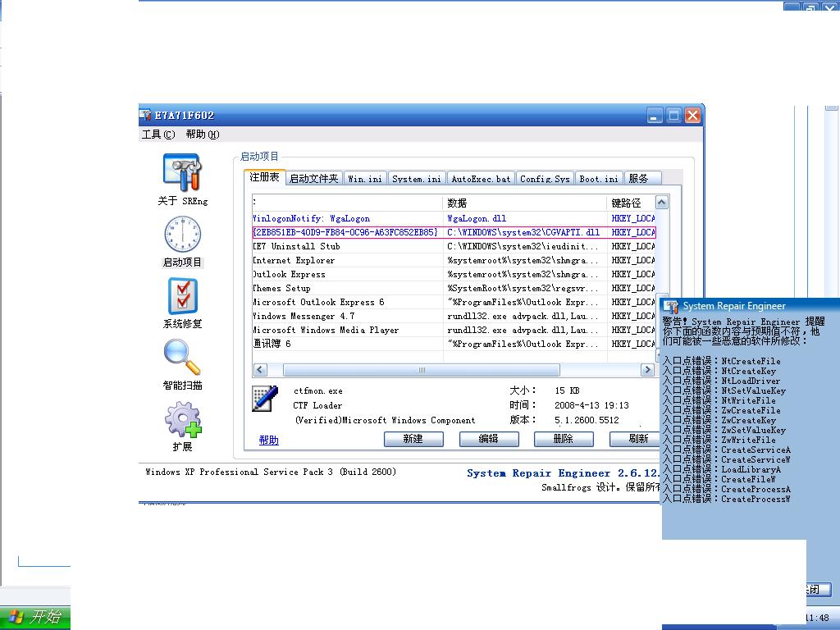Select the Microsoft Outlook Express 6 row
The image size is (840, 630).
click(x=454, y=302)
